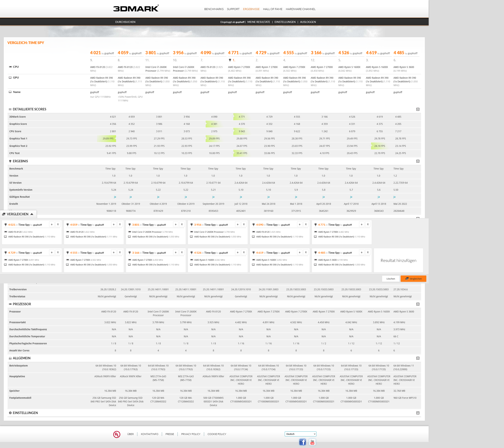Click plus on the 4 729 result card

point(52,253)
